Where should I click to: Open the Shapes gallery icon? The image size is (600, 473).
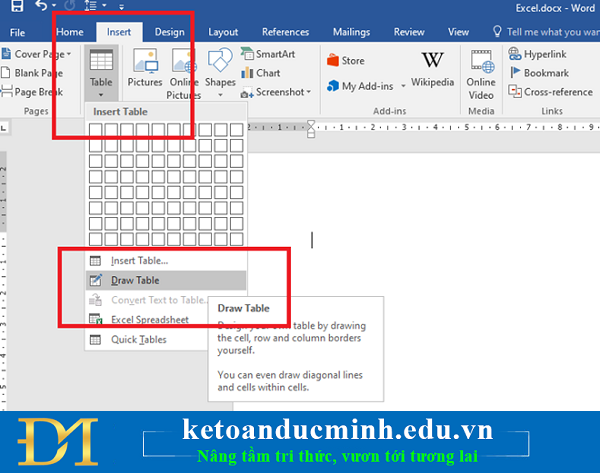pyautogui.click(x=220, y=60)
